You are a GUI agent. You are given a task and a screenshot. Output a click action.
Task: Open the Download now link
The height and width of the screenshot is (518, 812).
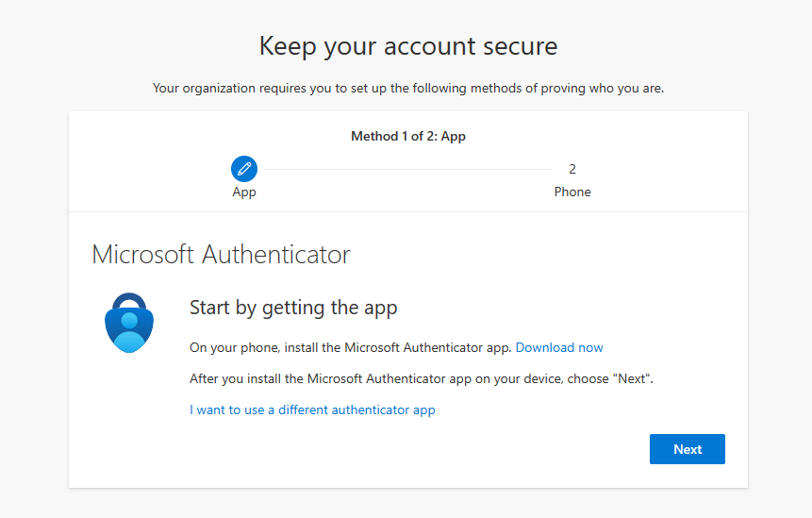point(559,347)
